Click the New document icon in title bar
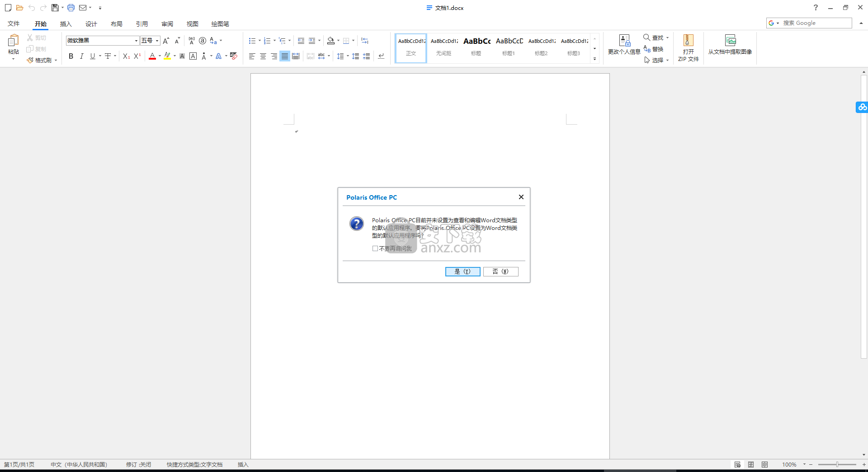Screen dimensions: 868x472 point(8,8)
